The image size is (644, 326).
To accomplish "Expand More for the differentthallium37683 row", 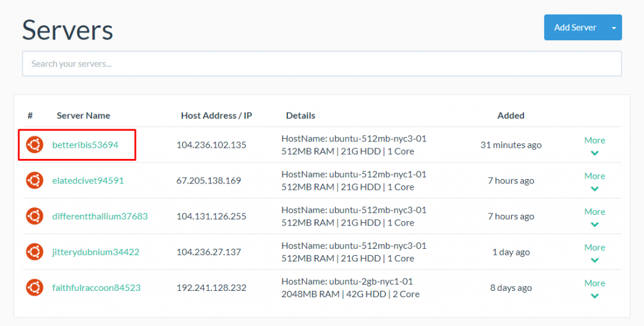I will coord(594,217).
